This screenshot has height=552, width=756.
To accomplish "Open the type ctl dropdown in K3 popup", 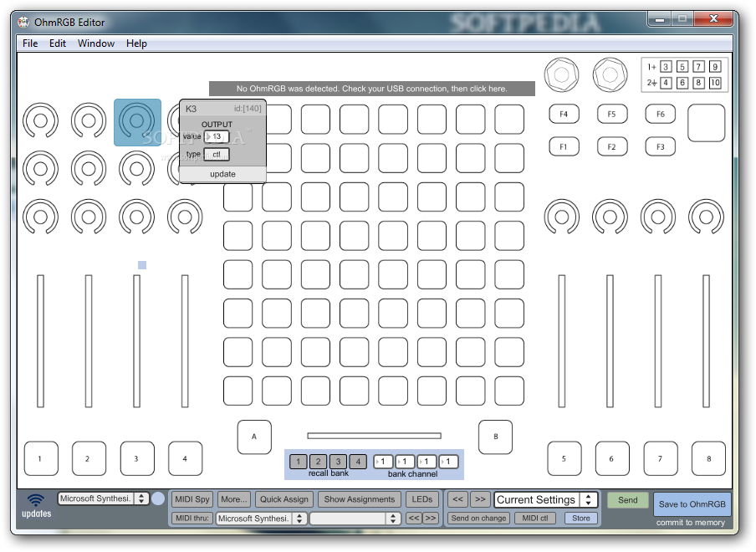I will click(x=217, y=154).
